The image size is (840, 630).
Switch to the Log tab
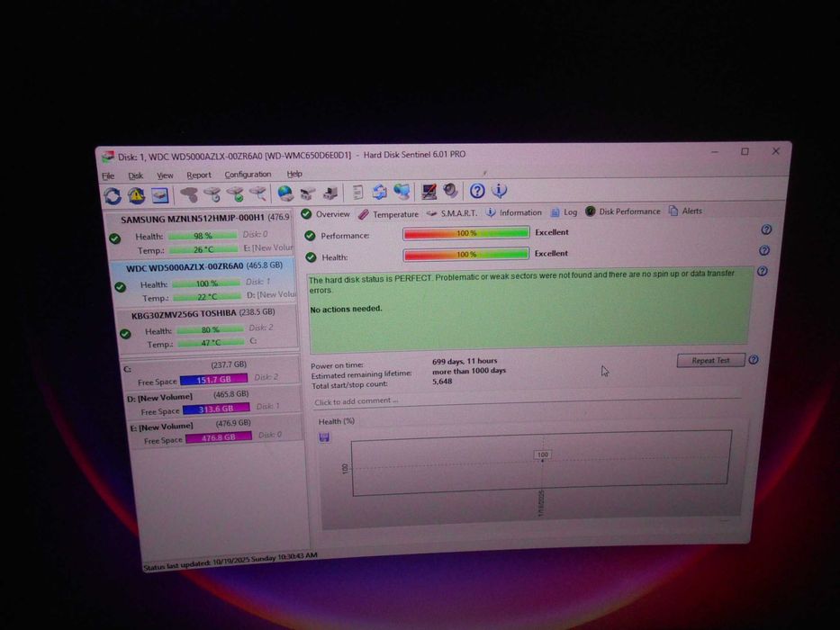[565, 212]
